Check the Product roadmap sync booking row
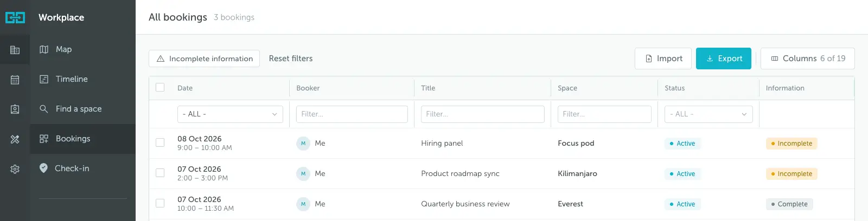Viewport: 868px width, 221px height. [x=160, y=173]
